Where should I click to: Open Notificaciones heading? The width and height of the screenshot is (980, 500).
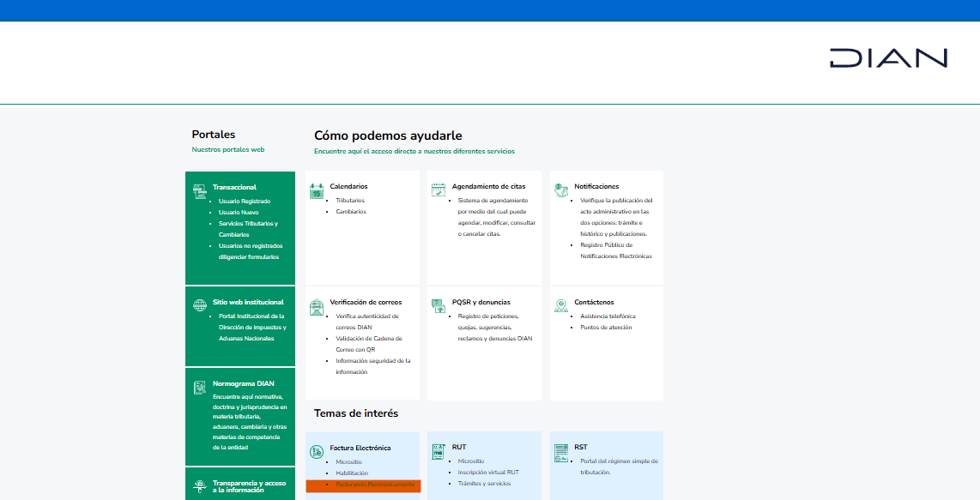(x=597, y=186)
